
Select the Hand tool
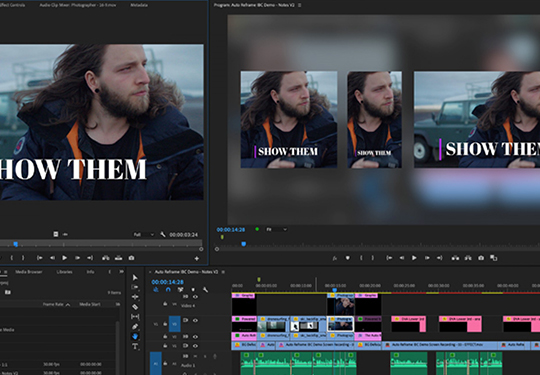click(x=135, y=336)
